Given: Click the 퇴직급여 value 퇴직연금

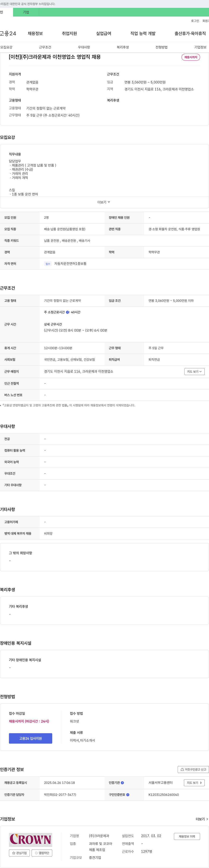Looking at the screenshot, I should 154,360.
